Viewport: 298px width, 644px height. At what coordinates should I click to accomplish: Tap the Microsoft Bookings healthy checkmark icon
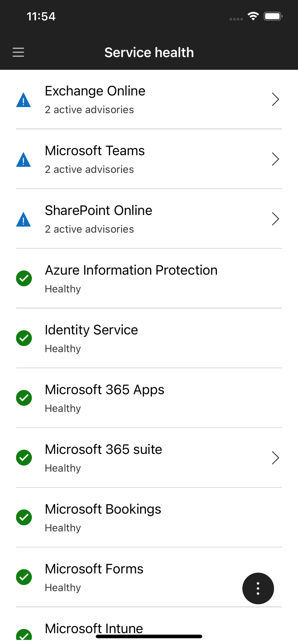[x=24, y=517]
